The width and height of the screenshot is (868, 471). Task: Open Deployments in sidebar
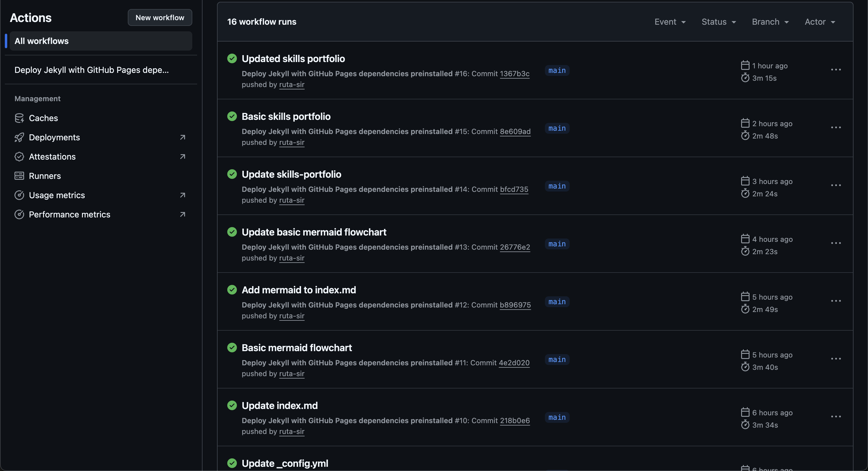click(x=101, y=137)
